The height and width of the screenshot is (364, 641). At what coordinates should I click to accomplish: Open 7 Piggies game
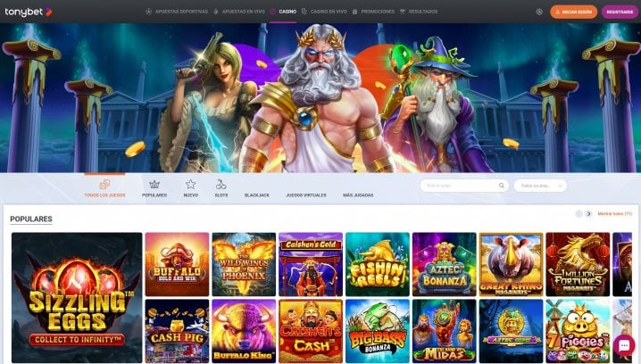pyautogui.click(x=578, y=331)
